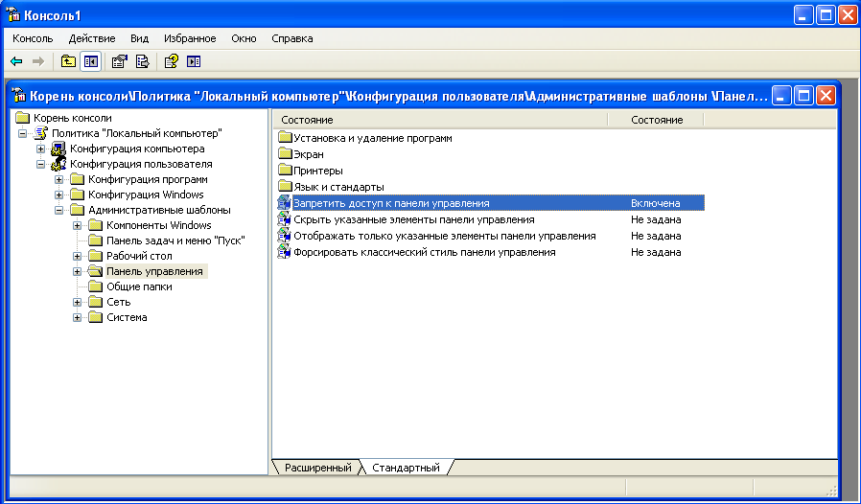Sort by the first Состояние column header
The height and width of the screenshot is (504, 861).
point(440,120)
